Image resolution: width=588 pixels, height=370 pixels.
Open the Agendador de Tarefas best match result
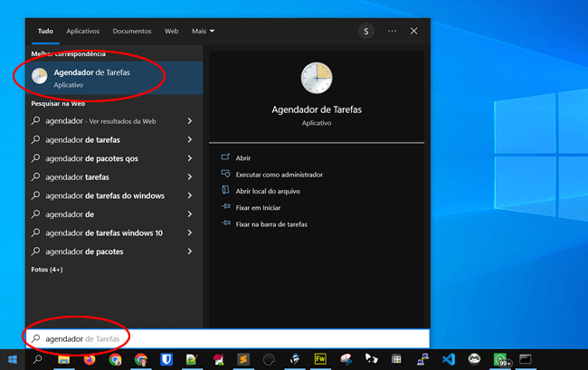pos(109,77)
